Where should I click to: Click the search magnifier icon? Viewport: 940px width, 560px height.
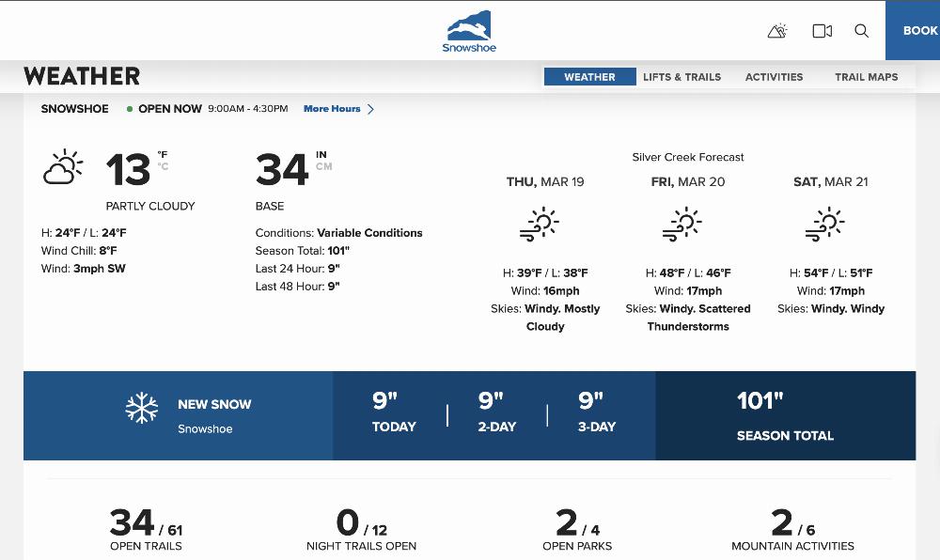pos(861,31)
